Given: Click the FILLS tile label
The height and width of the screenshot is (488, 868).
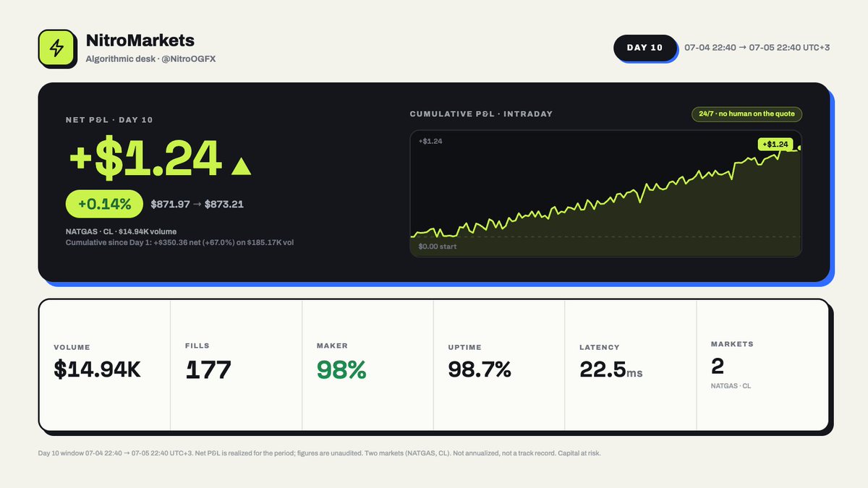Looking at the screenshot, I should 197,346.
